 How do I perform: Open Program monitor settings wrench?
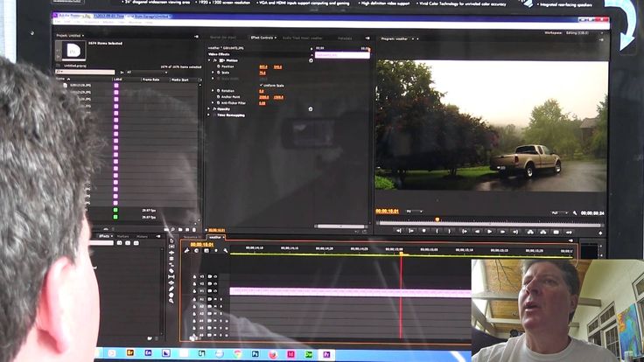coord(575,213)
